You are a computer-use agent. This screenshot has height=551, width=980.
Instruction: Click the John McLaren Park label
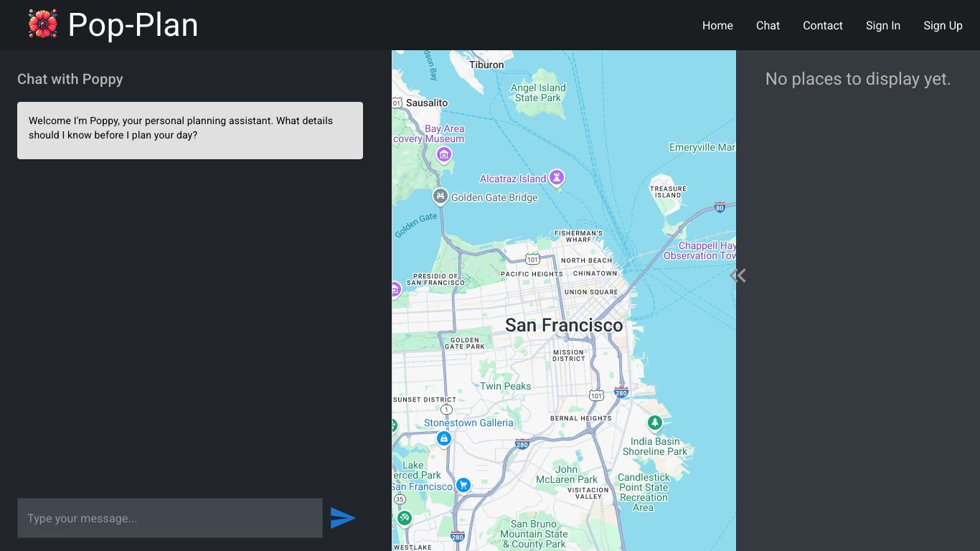566,474
